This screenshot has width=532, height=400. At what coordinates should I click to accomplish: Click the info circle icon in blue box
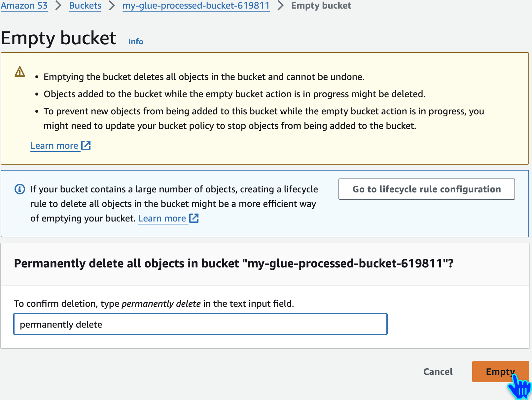pyautogui.click(x=20, y=189)
